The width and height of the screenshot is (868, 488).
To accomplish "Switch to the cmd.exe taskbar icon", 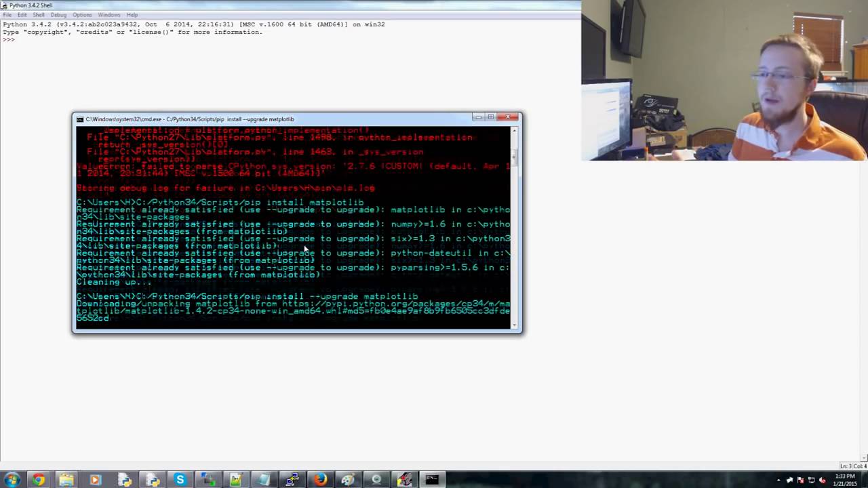I will point(432,480).
